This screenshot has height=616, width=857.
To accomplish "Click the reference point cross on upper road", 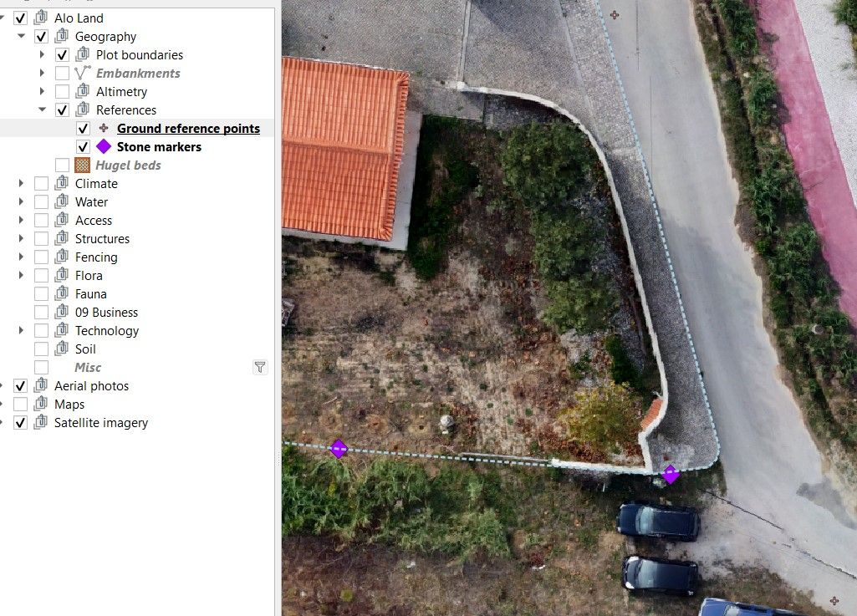I will [x=615, y=15].
